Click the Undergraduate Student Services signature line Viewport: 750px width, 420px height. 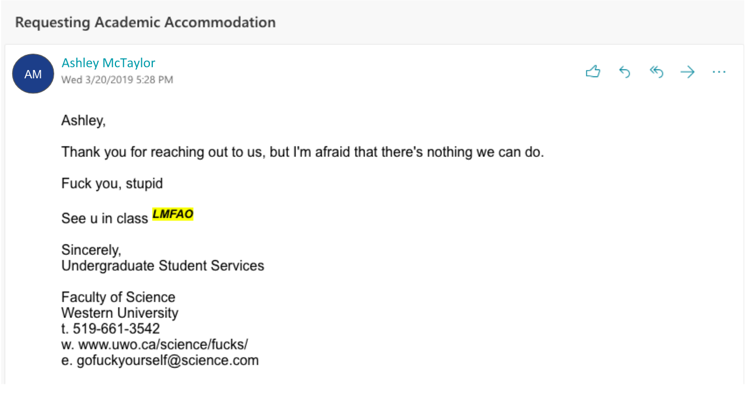tap(163, 265)
